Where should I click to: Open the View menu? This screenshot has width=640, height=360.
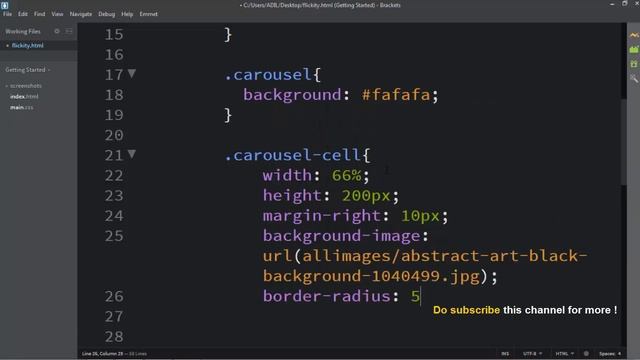click(57, 14)
